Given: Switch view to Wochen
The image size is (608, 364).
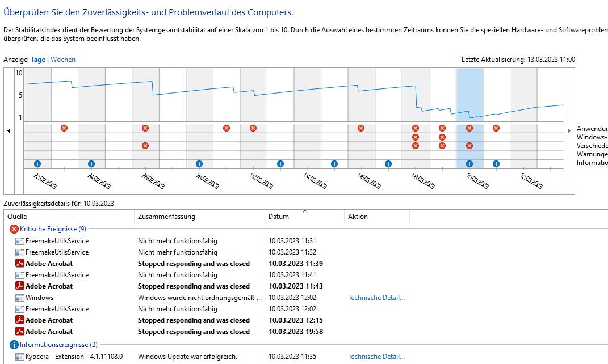Looking at the screenshot, I should point(63,60).
